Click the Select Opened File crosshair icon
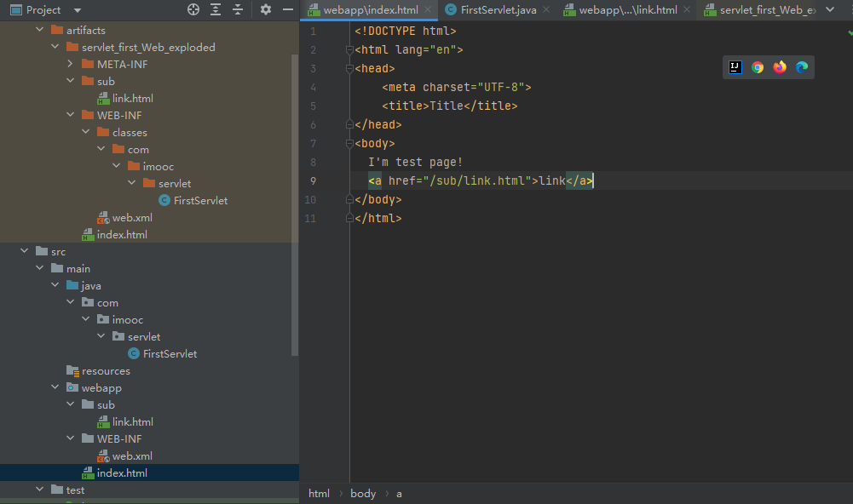The image size is (853, 504). (193, 10)
